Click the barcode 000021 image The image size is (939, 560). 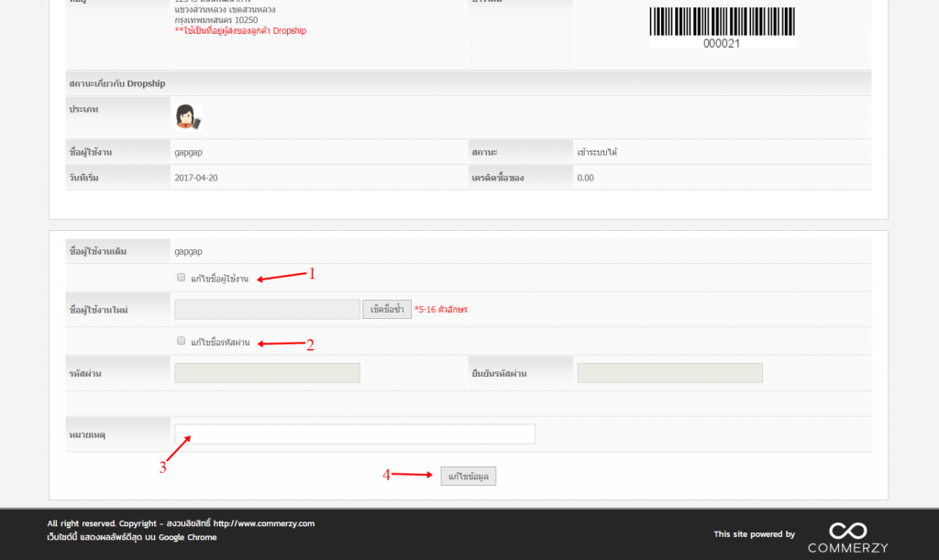click(x=723, y=27)
